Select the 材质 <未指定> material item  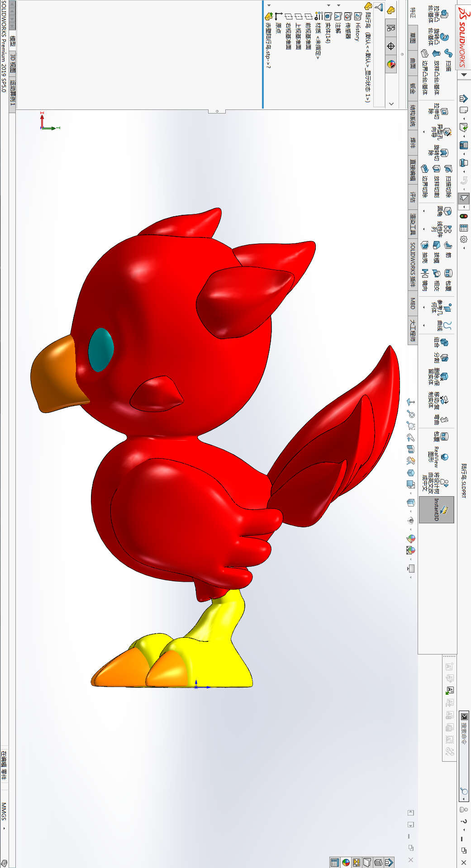click(x=318, y=35)
